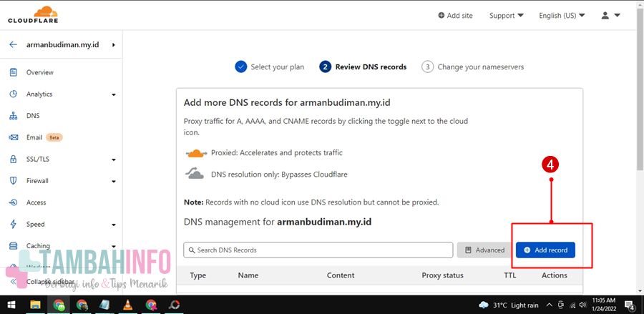The height and width of the screenshot is (314, 644).
Task: Go to the Change your nameservers step
Action: (x=473, y=67)
